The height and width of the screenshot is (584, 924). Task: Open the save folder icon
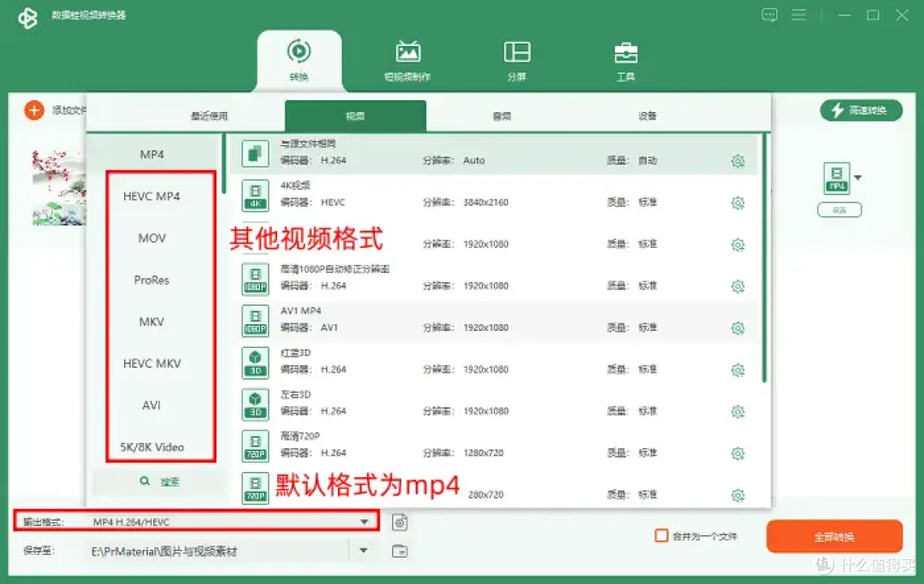[x=400, y=551]
